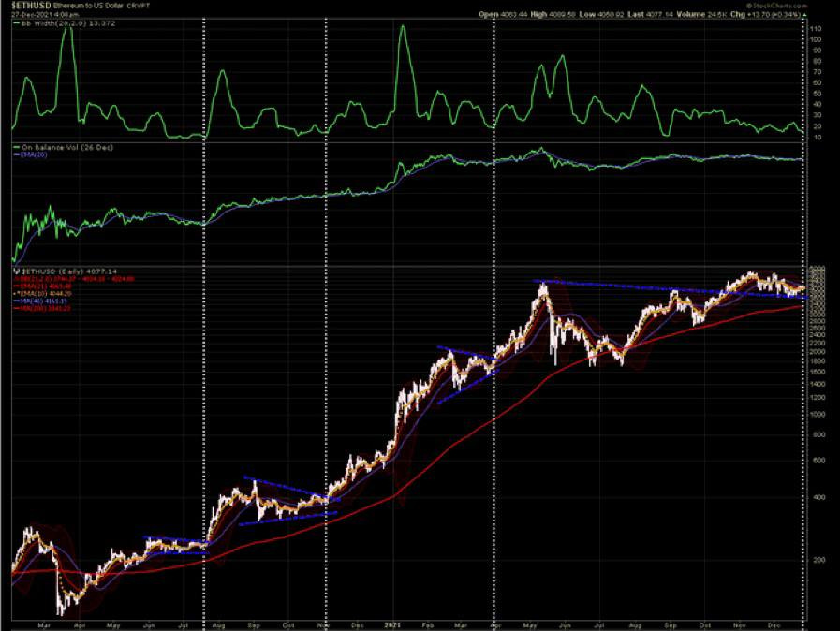Click the candlestick icon beside $ETHUSD (Daily)

17,271
